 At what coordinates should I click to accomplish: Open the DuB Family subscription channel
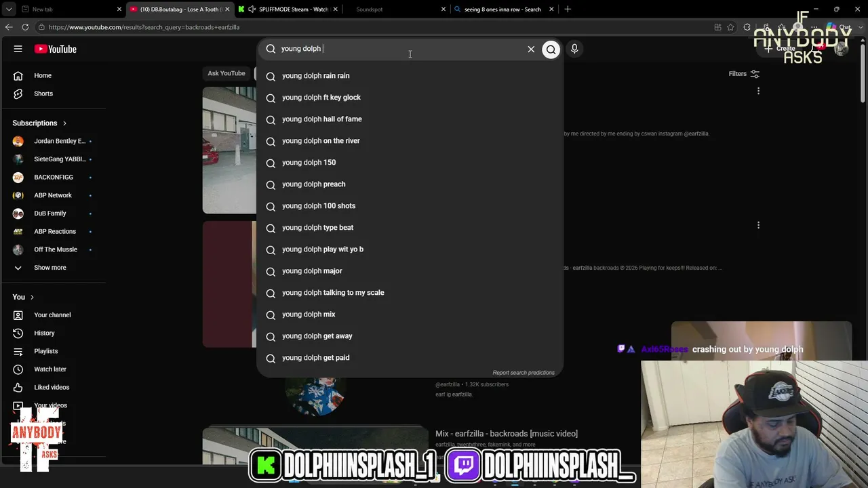point(53,213)
